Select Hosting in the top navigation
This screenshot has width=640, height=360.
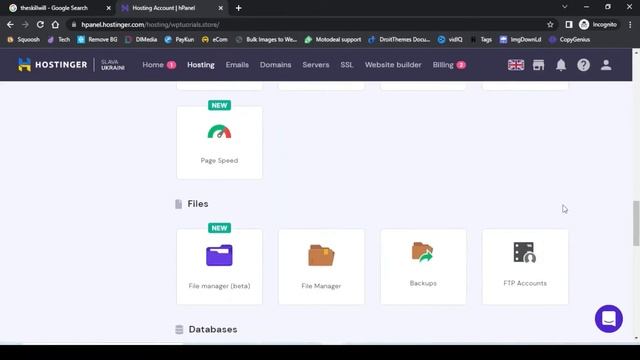201,65
